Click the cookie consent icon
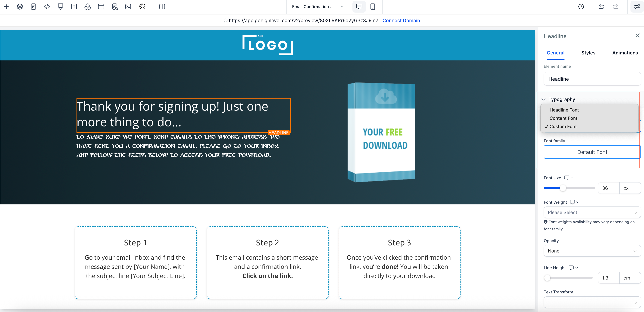Viewport: 644px width, 312px height. pyautogui.click(x=142, y=7)
